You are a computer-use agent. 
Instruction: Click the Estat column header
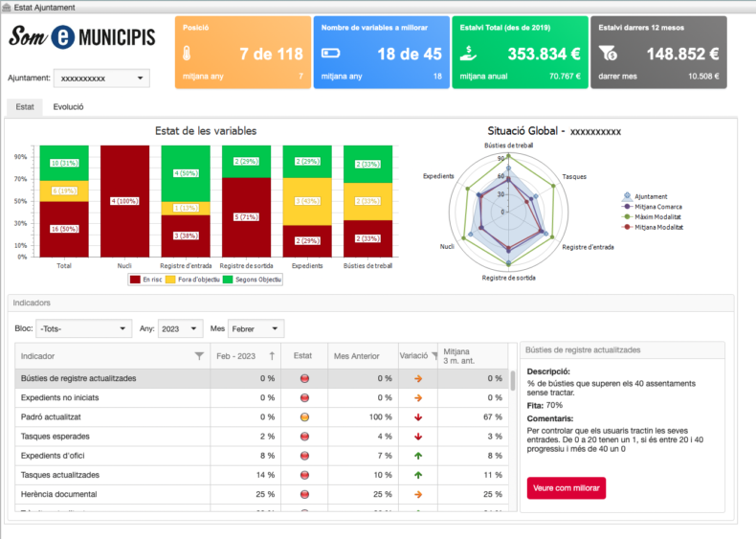[304, 356]
